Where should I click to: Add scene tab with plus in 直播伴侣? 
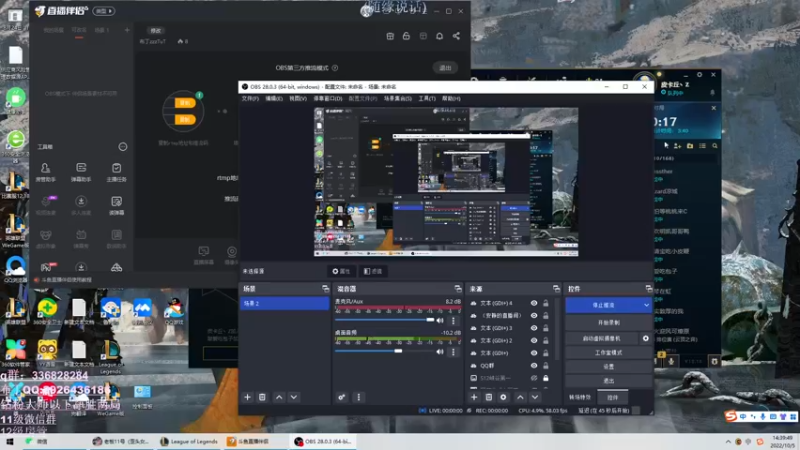(127, 31)
